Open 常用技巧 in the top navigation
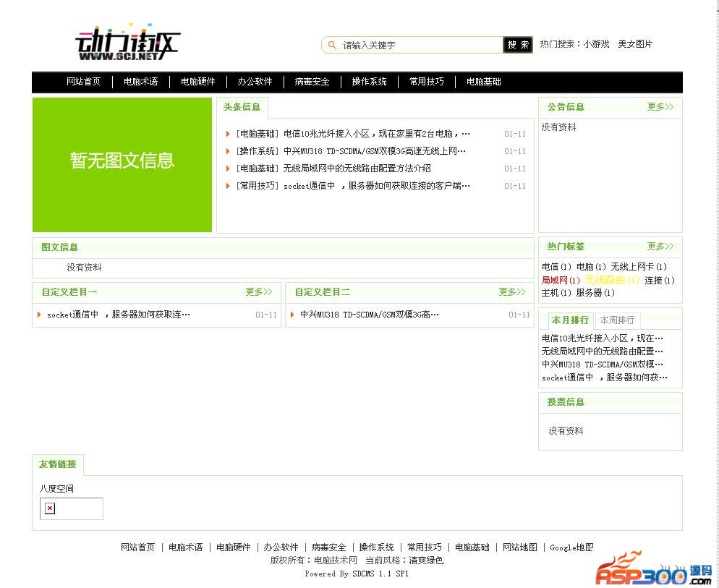Image resolution: width=719 pixels, height=588 pixels. (x=427, y=82)
